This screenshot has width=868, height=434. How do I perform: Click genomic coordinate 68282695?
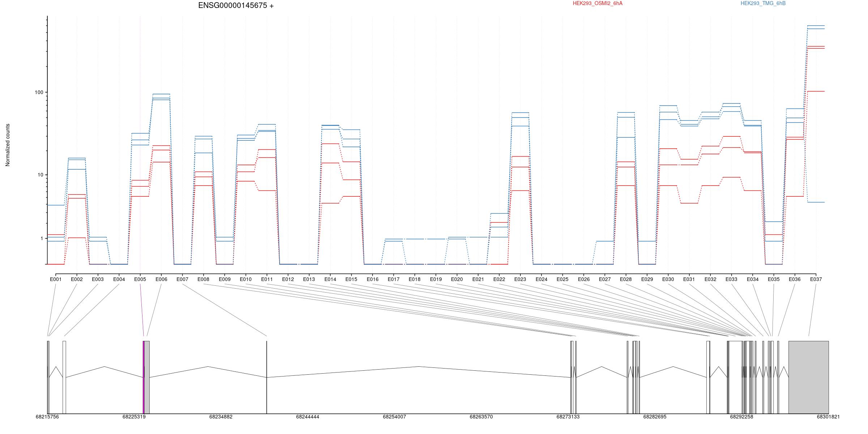pos(655,417)
